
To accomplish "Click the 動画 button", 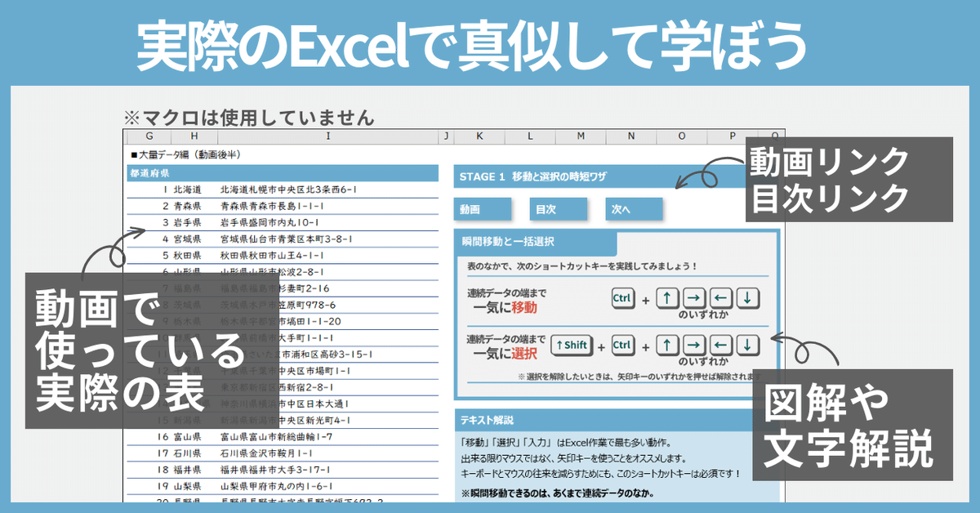I will 483,209.
